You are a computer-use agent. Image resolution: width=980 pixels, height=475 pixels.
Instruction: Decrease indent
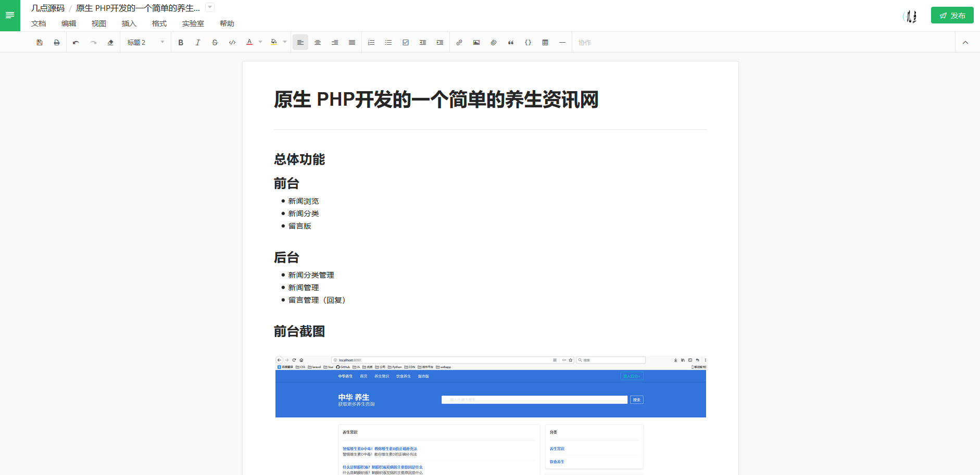[x=423, y=43]
